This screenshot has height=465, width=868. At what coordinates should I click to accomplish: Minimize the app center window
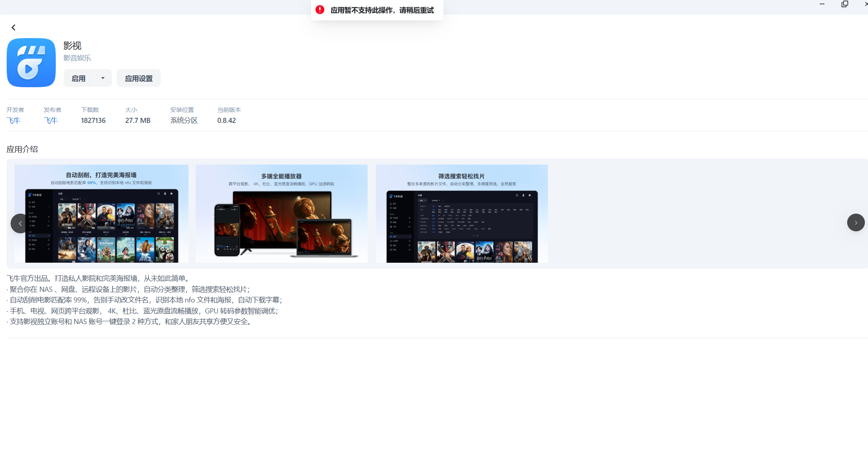point(822,4)
